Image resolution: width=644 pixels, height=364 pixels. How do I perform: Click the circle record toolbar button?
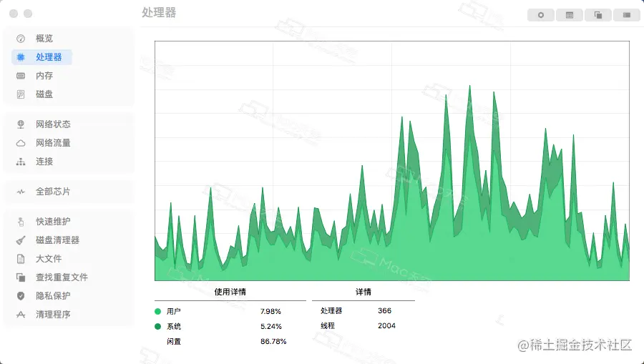(x=540, y=15)
